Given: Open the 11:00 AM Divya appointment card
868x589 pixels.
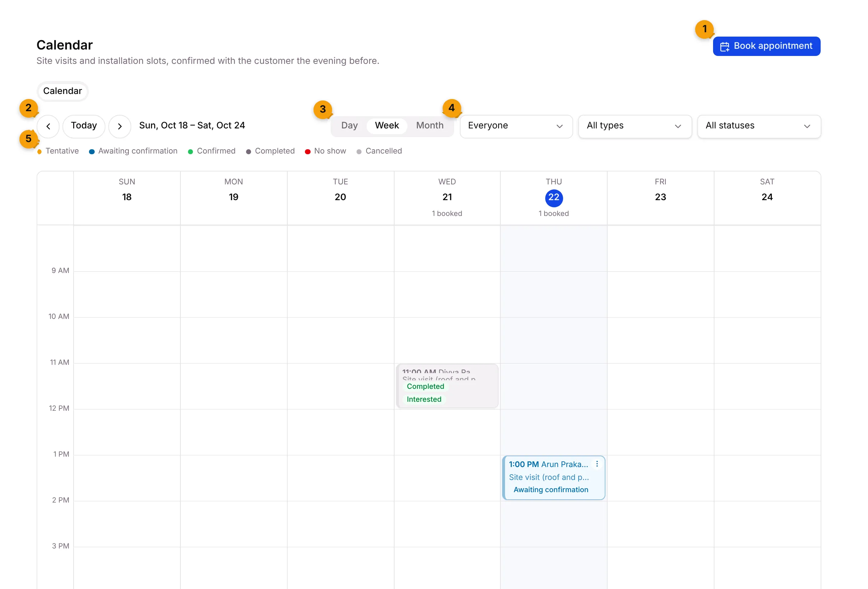Looking at the screenshot, I should coord(447,386).
